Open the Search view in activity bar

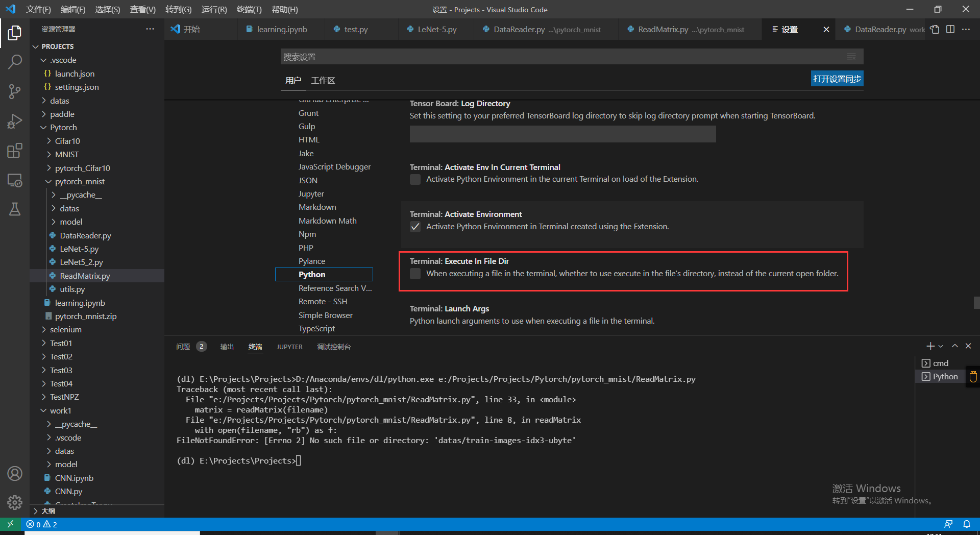click(15, 62)
